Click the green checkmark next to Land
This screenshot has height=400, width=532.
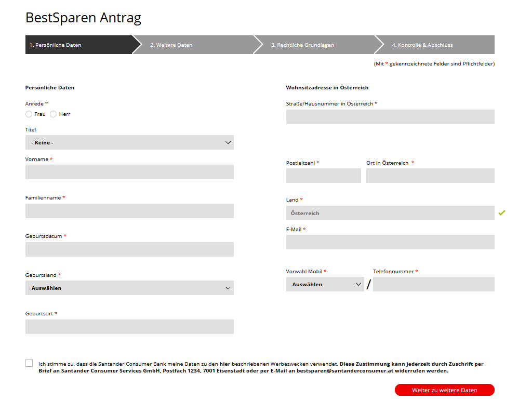[x=502, y=212]
